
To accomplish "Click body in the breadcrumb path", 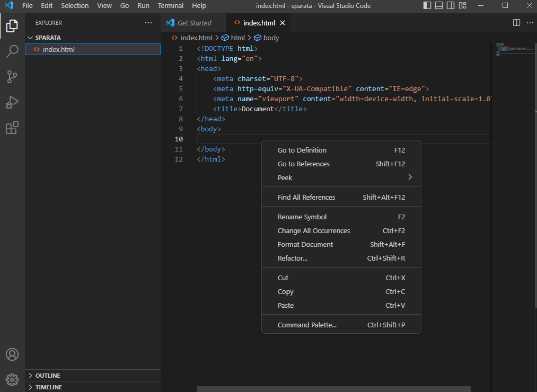I will tap(271, 38).
